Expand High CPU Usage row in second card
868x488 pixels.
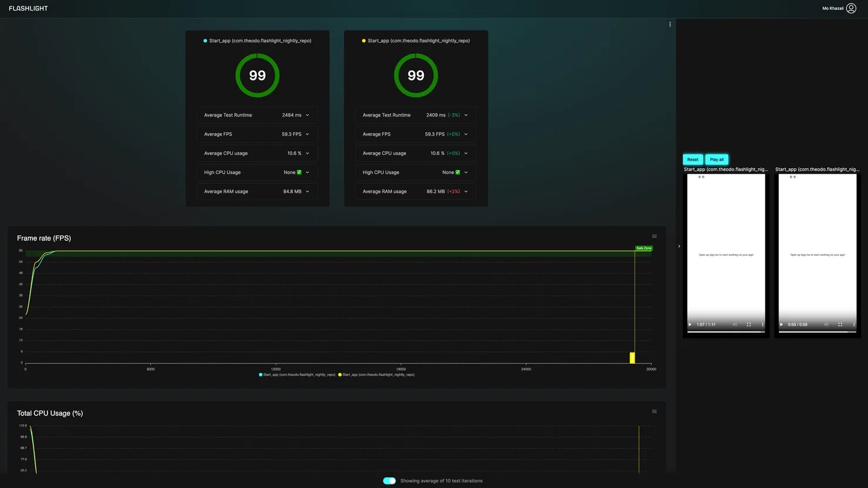point(416,172)
